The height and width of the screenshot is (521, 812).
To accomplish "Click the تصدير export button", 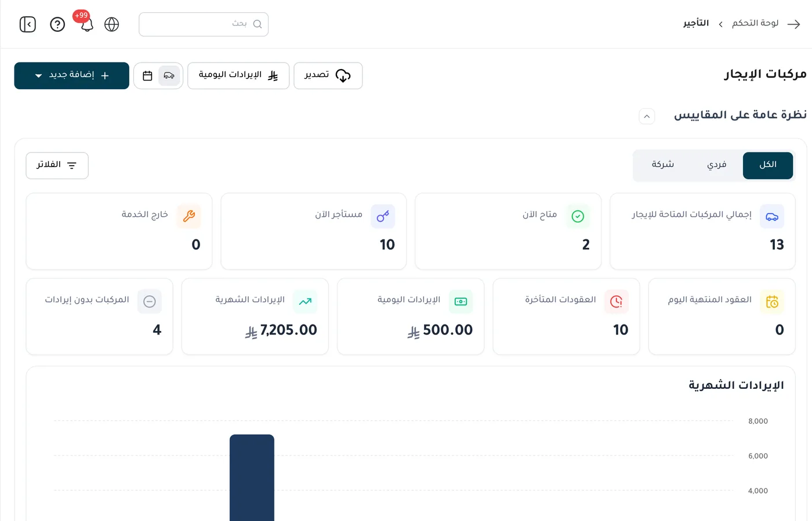I will click(x=328, y=75).
